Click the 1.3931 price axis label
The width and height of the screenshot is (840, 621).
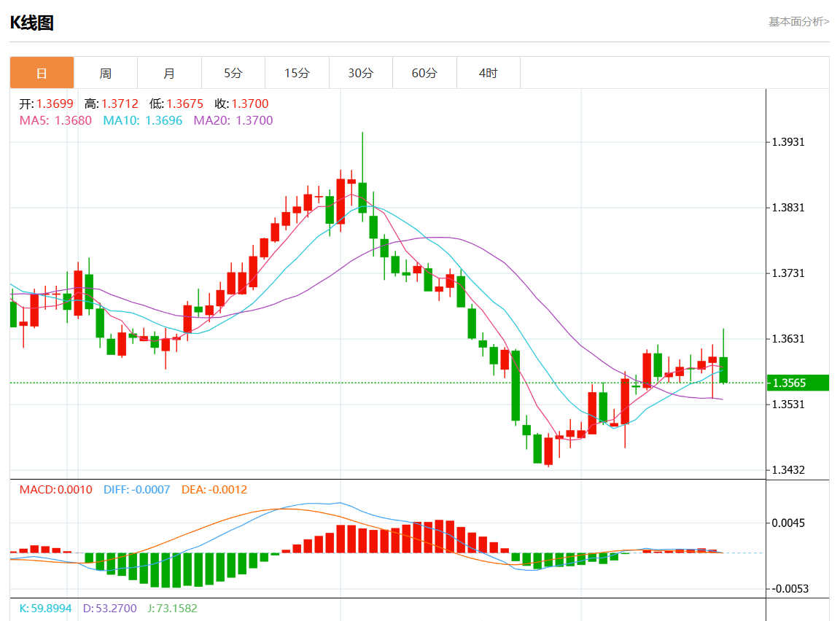788,141
